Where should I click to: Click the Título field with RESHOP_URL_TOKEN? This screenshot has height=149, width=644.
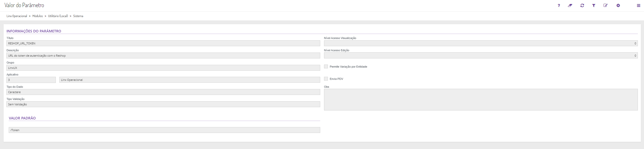(163, 43)
